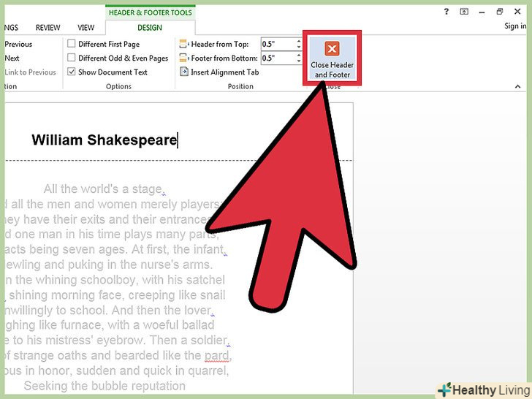Uncheck Show Document Text option
532x399 pixels.
pos(72,72)
